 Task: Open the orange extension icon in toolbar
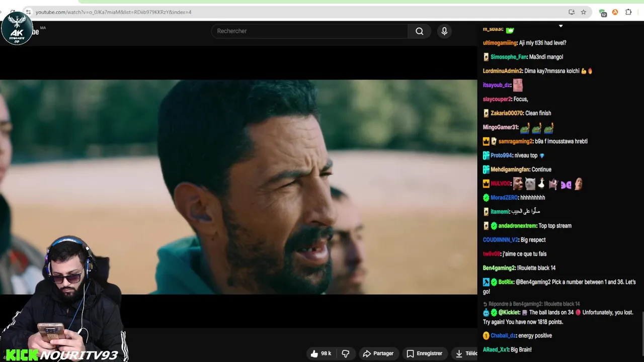pos(615,12)
